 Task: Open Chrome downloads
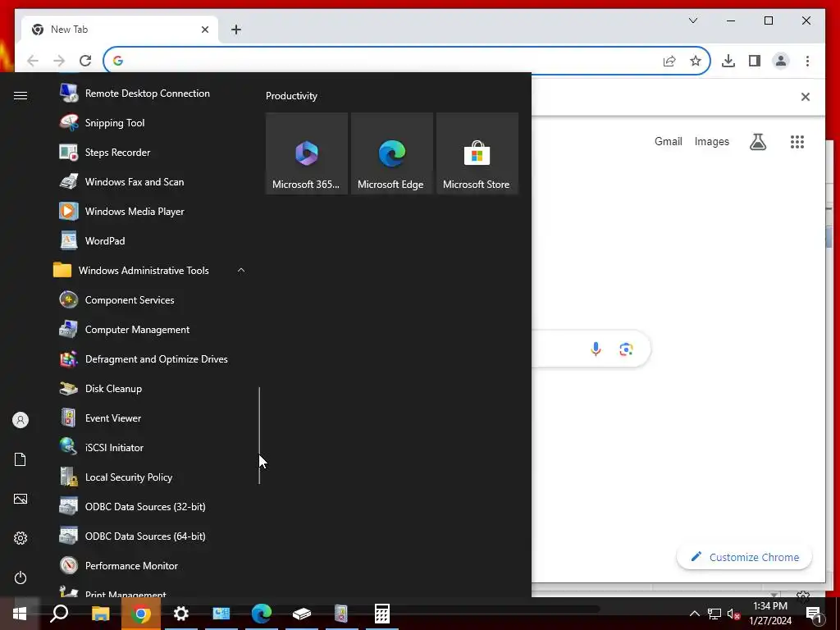click(x=728, y=61)
